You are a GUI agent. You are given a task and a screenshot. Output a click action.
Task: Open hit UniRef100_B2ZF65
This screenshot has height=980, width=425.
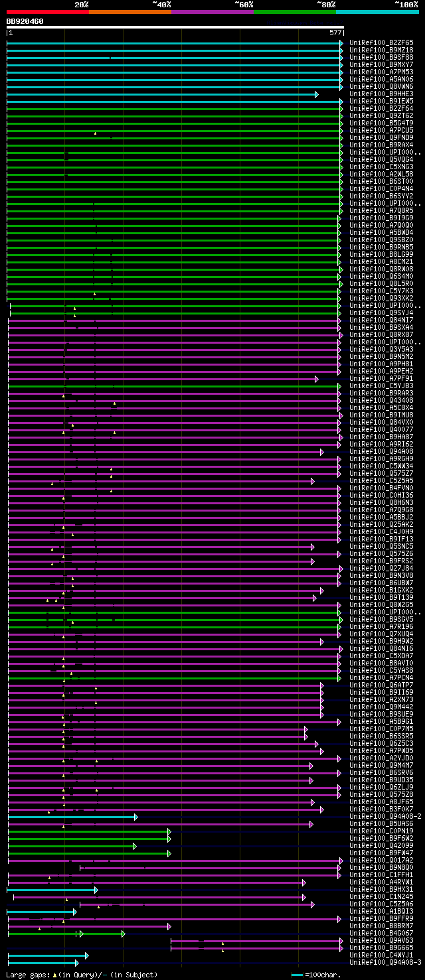[x=381, y=43]
